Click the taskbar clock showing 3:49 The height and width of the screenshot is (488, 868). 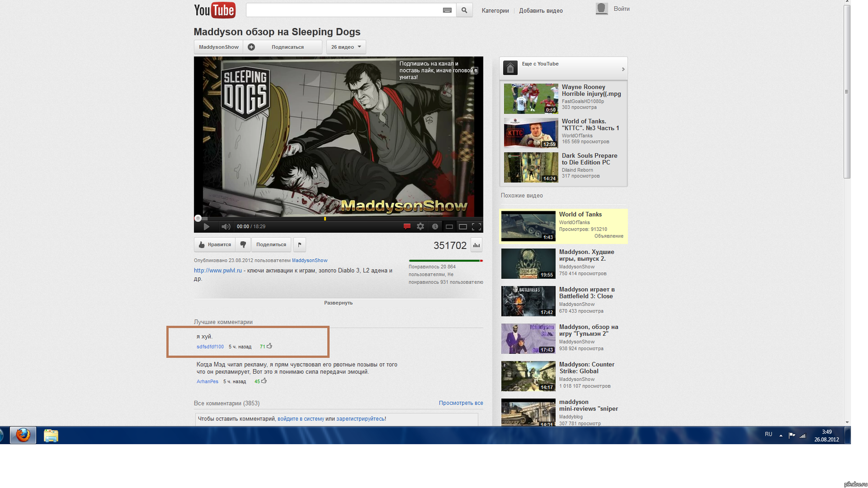[x=827, y=435]
